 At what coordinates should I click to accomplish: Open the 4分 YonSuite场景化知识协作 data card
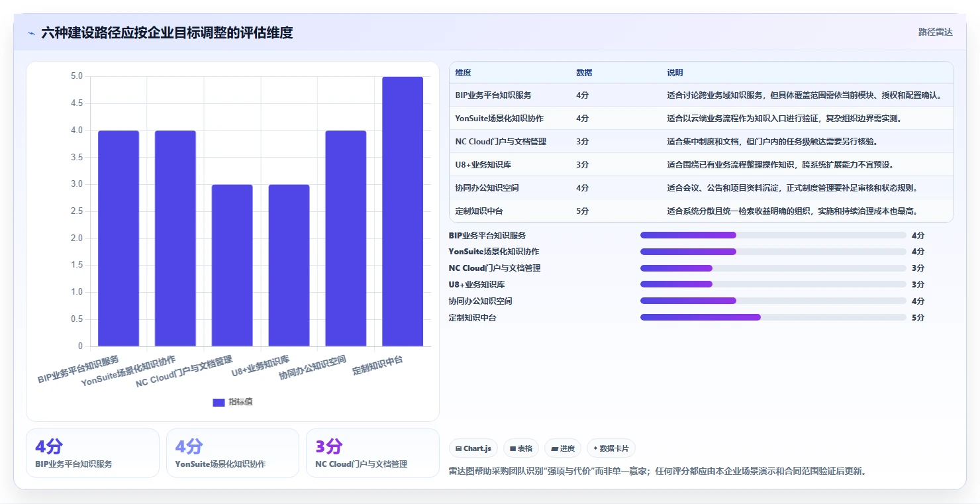(x=233, y=453)
